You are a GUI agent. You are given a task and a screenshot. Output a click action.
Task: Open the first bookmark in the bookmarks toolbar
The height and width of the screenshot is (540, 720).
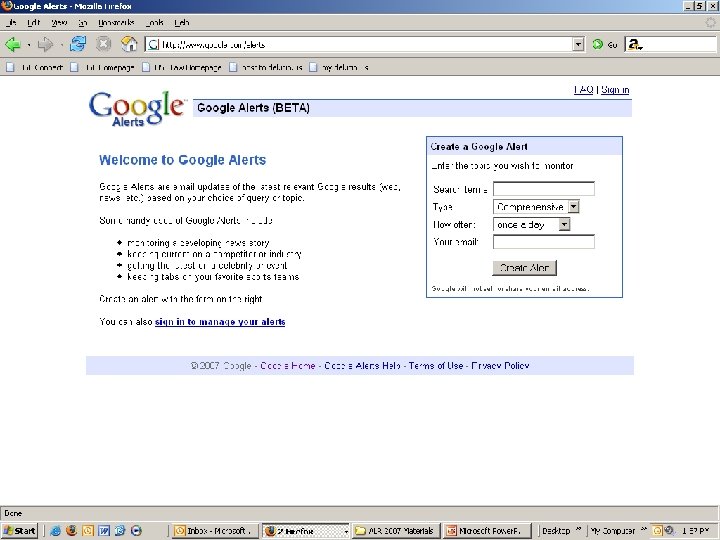pos(35,68)
